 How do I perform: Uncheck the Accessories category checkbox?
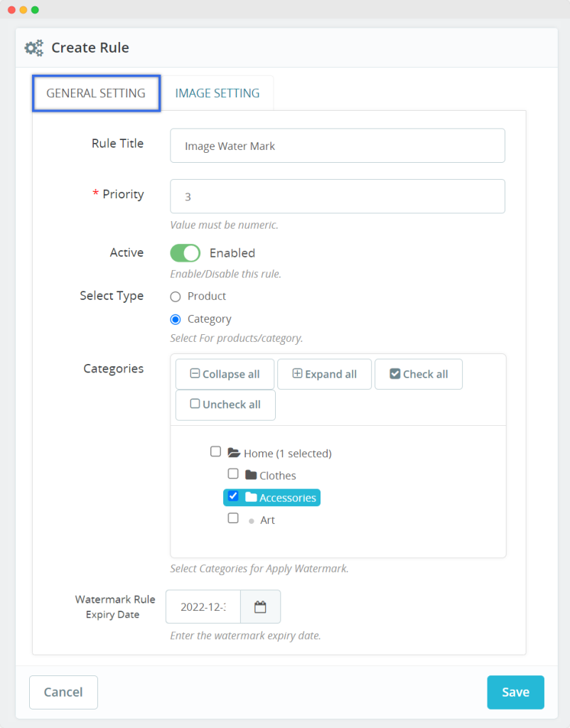[233, 496]
